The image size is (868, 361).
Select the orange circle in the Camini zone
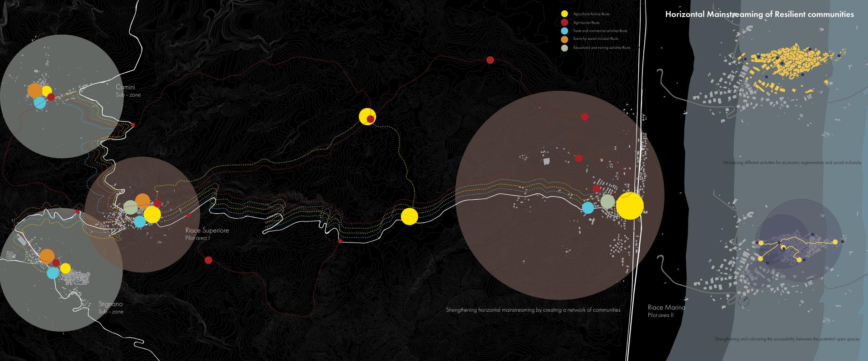click(x=34, y=90)
